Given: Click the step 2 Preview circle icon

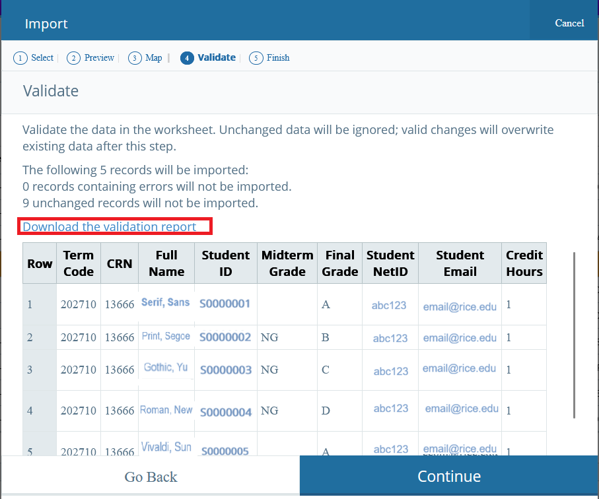Looking at the screenshot, I should (73, 58).
